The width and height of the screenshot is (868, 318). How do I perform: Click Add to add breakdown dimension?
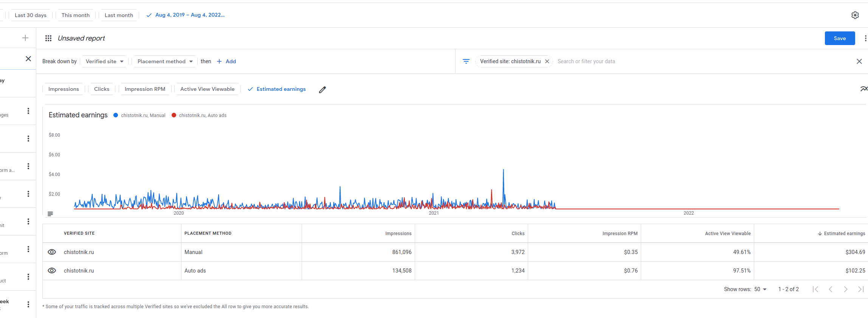[226, 61]
